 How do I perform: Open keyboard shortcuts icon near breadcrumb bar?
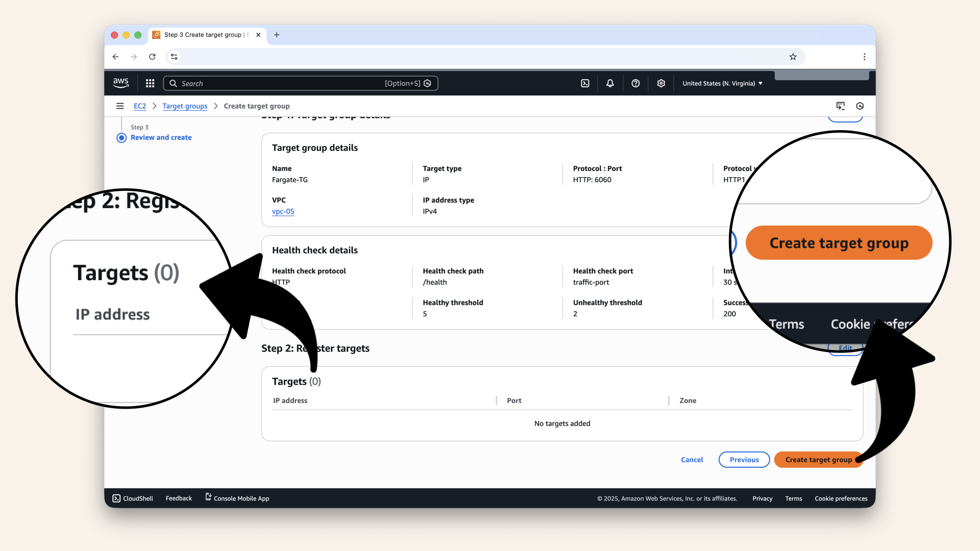click(x=841, y=106)
